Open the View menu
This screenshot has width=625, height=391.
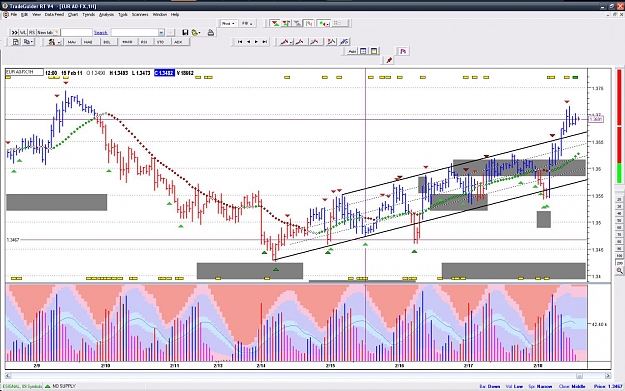(36, 14)
